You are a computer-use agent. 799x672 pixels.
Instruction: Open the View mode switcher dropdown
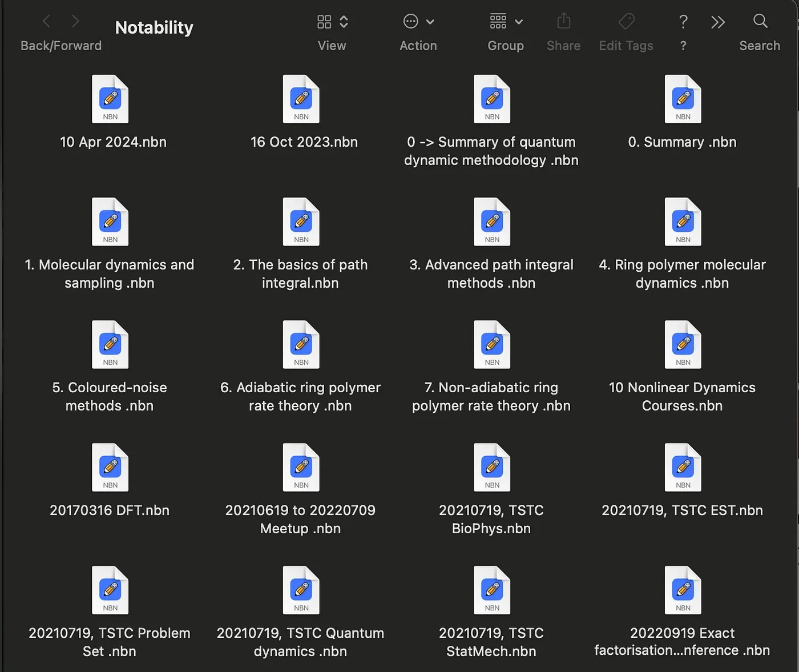pos(332,22)
